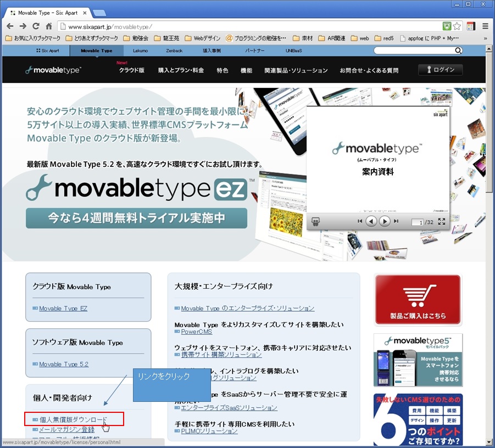The width and height of the screenshot is (495, 448).
Task: Open a new browser tab
Action: (99, 13)
